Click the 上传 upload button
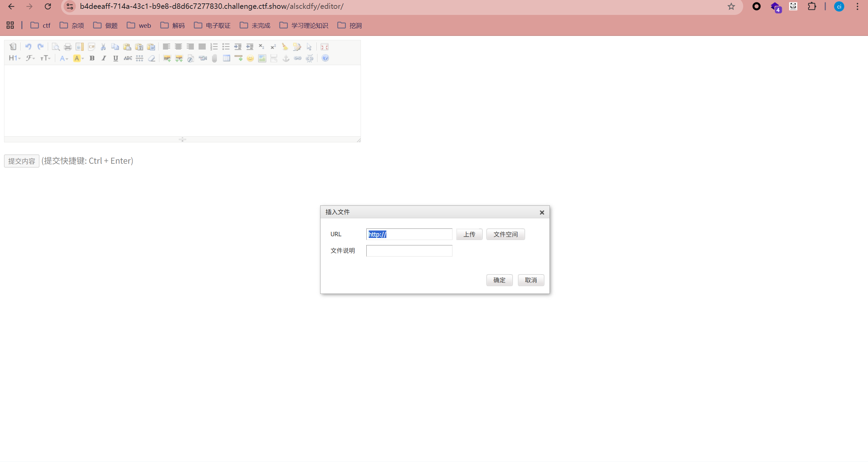Screen dimensions: 868x462 point(469,234)
